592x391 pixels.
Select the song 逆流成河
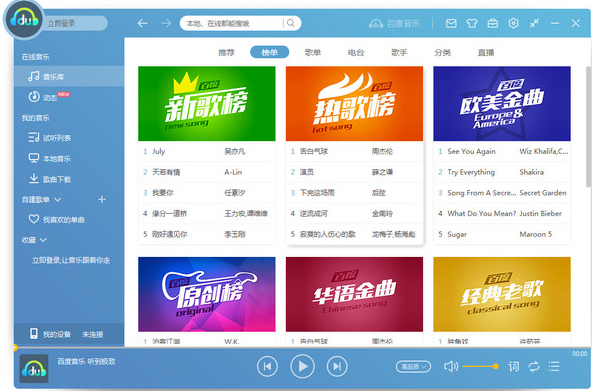314,213
